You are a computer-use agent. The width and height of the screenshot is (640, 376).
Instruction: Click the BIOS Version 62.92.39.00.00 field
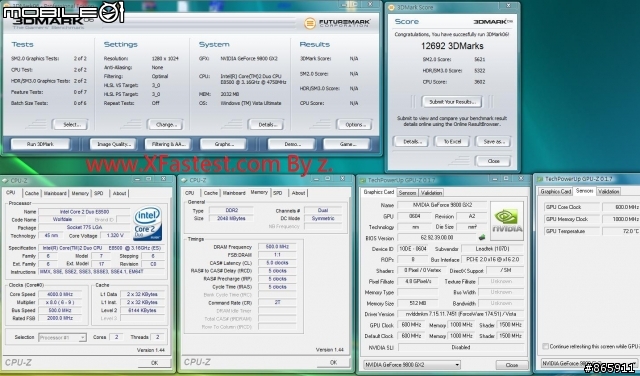437,237
